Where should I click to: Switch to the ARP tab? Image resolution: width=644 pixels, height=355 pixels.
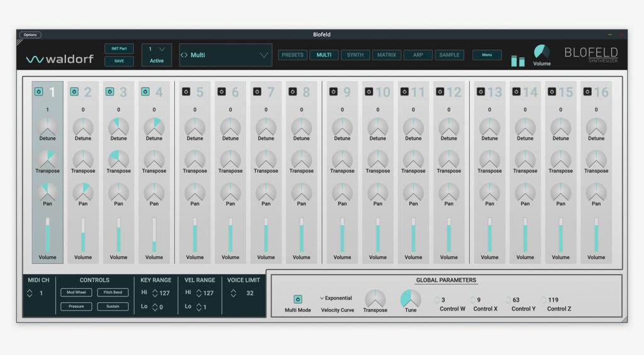tap(418, 55)
